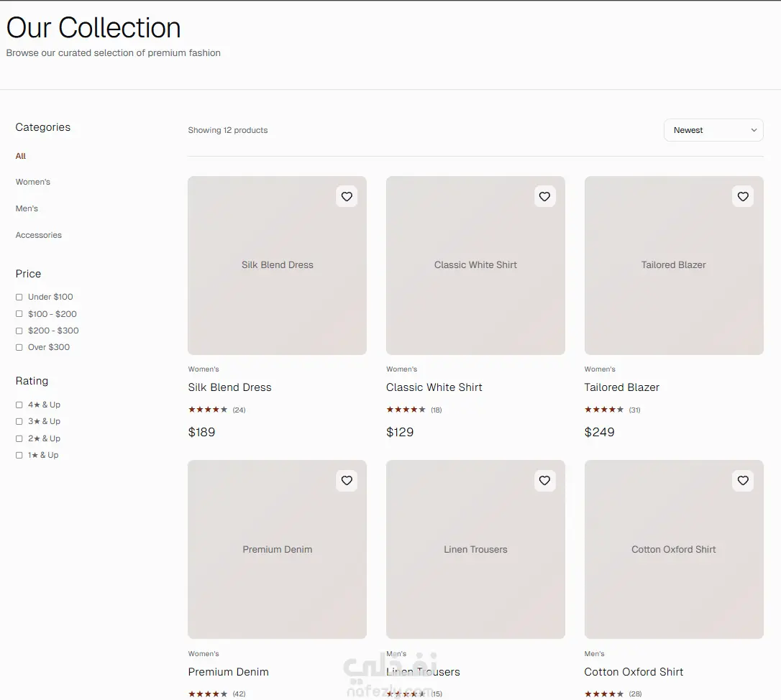Favorite the Classic White Shirt heart icon
781x700 pixels.
click(x=545, y=197)
